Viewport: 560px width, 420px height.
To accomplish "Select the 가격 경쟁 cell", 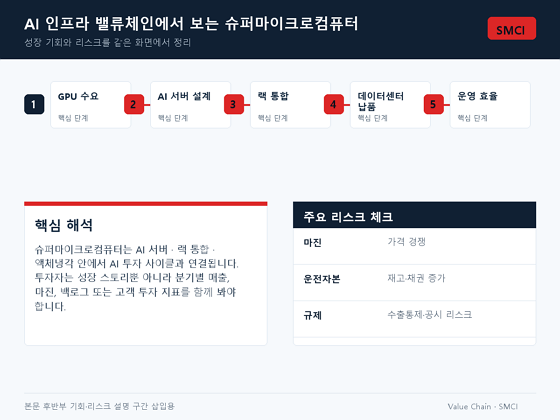I will [406, 242].
